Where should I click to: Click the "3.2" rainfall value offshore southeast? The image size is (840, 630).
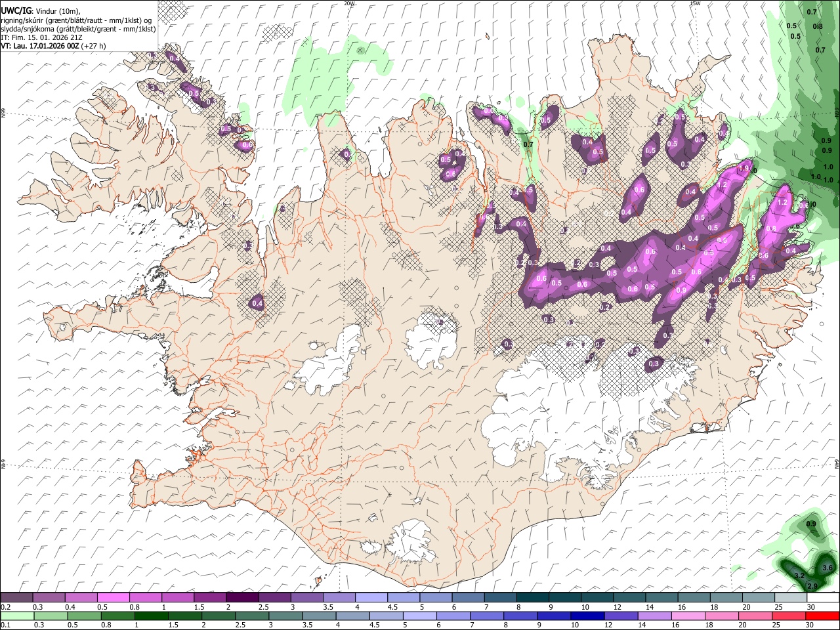799,576
